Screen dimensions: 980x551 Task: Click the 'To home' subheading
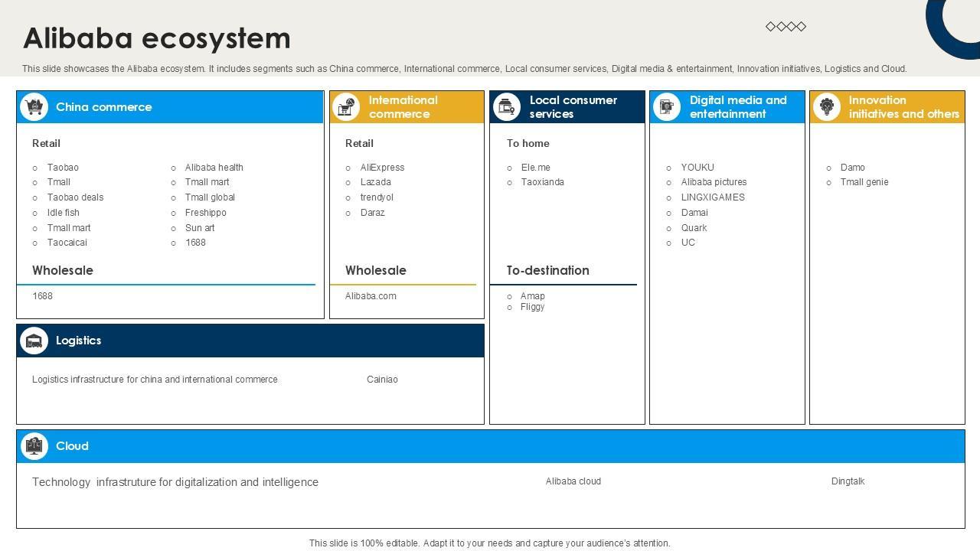528,143
